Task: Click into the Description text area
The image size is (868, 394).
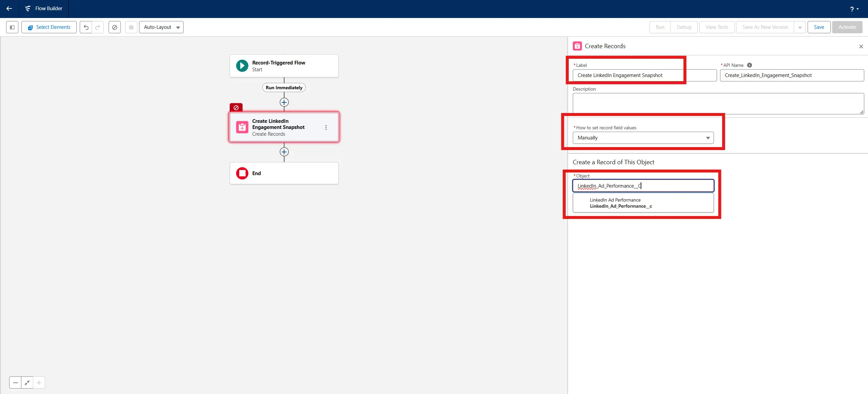Action: [x=718, y=104]
